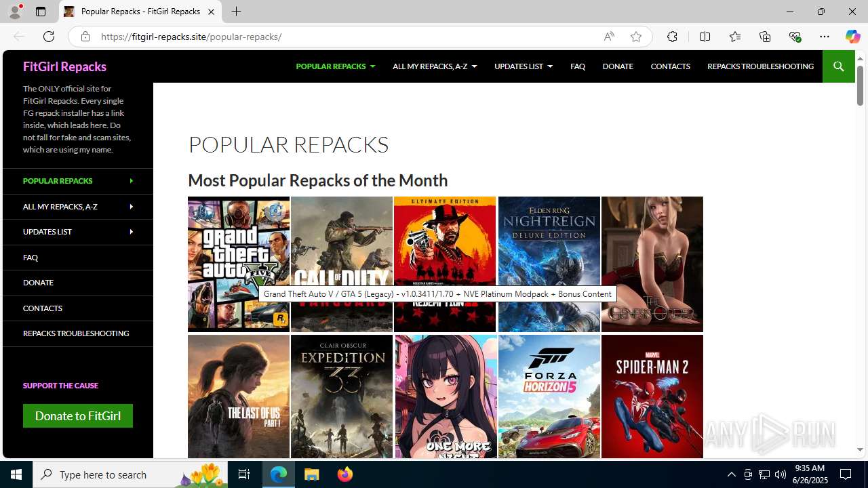Screen dimensions: 868x488
Task: Open the notification center icon
Action: pos(846,474)
